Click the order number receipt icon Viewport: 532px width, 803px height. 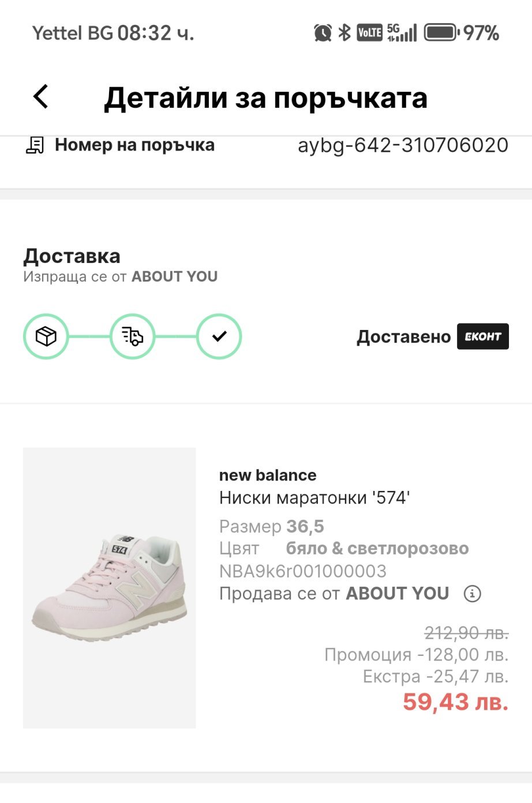tap(35, 145)
